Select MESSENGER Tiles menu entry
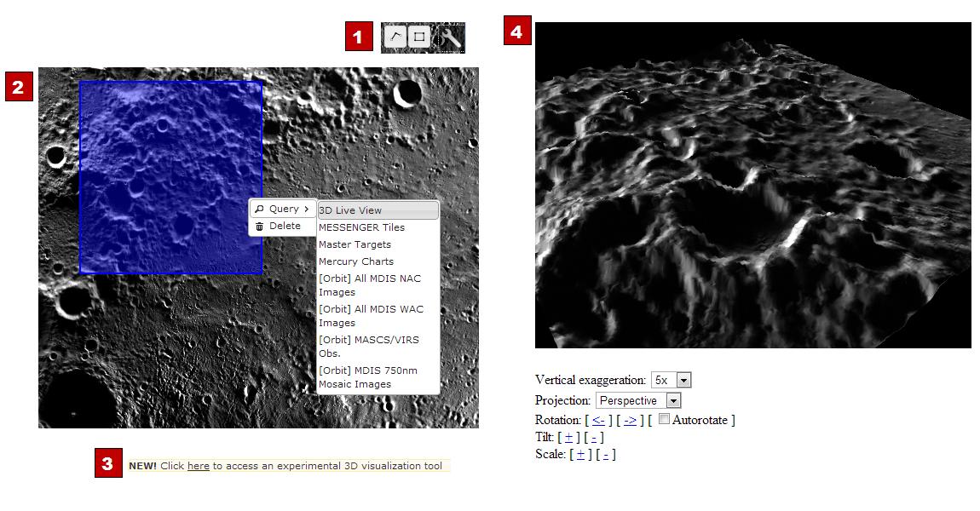Viewport: 980px width, 511px height. click(x=361, y=227)
